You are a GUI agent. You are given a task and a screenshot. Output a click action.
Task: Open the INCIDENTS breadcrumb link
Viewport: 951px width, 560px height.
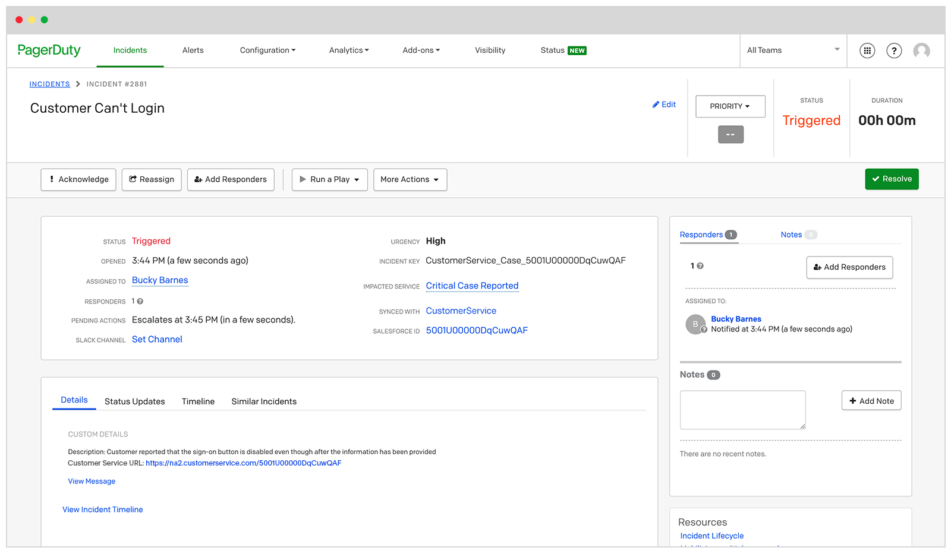pos(50,84)
